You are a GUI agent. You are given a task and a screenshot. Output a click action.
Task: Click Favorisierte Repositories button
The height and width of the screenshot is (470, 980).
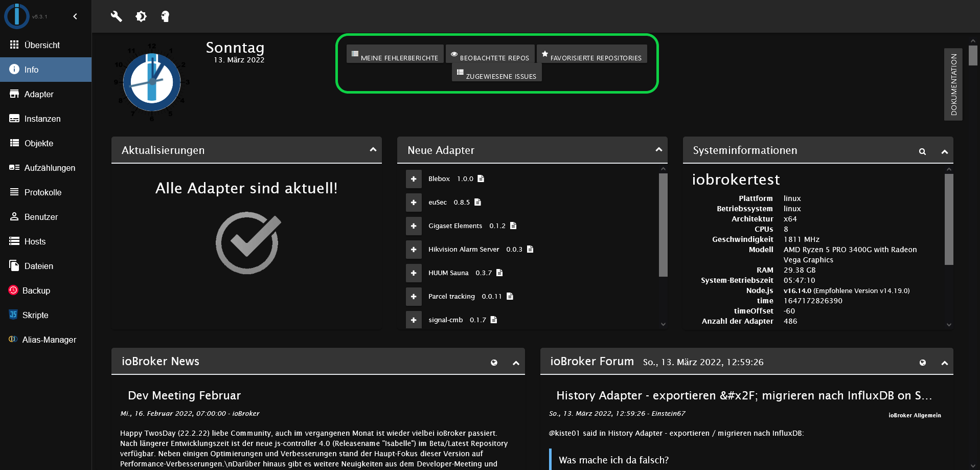591,54
